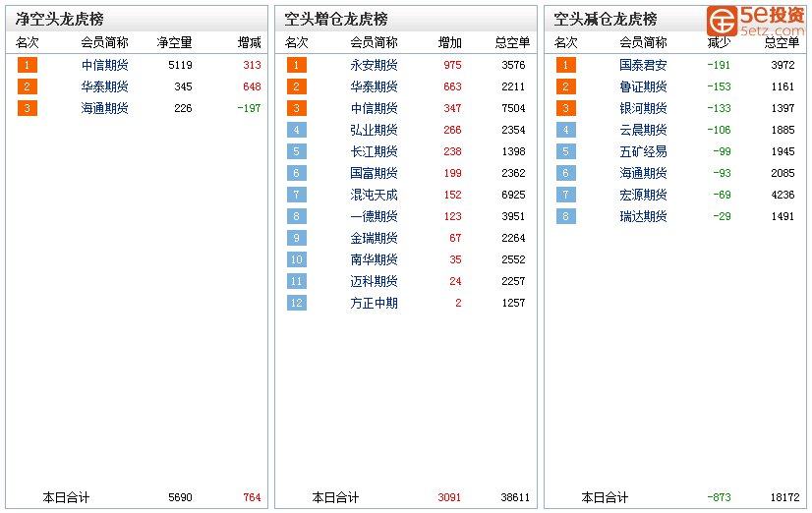
Task: Click 永安期货 in the 空头增仓龙虎榜 list
Action: [374, 65]
